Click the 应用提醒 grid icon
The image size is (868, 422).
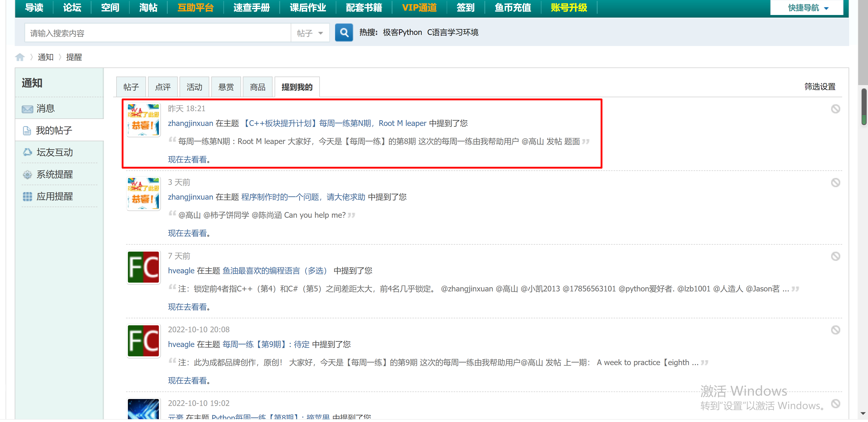click(27, 196)
